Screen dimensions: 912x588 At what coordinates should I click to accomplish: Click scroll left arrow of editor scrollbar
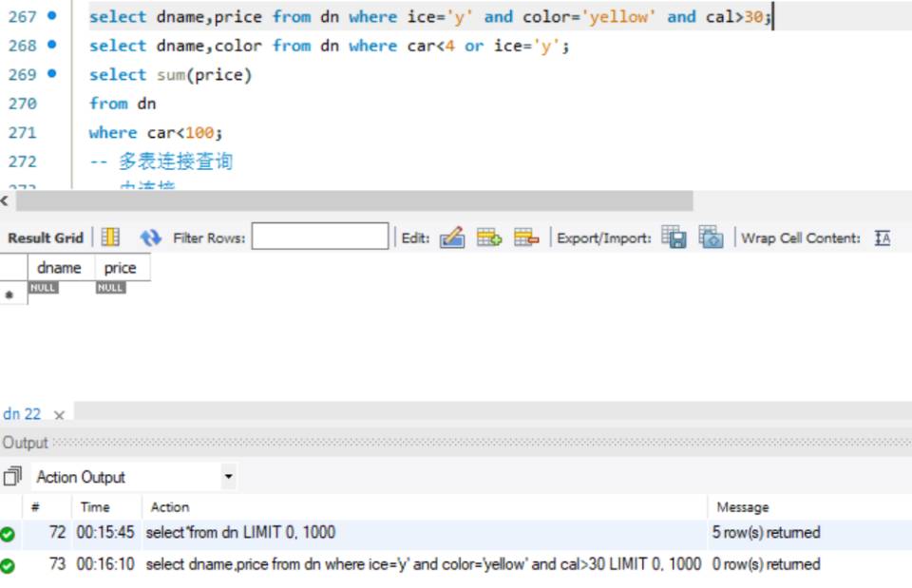(x=5, y=201)
